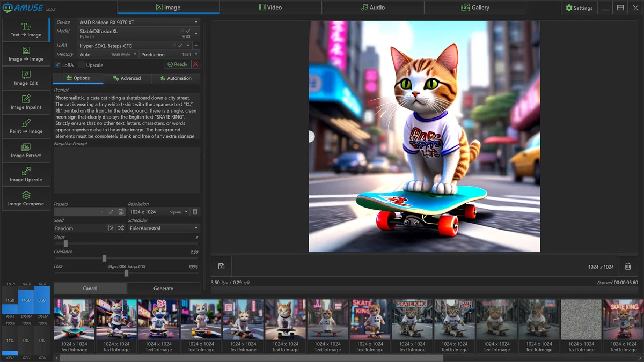
Task: Click the main generated cat image
Action: pyautogui.click(x=425, y=136)
